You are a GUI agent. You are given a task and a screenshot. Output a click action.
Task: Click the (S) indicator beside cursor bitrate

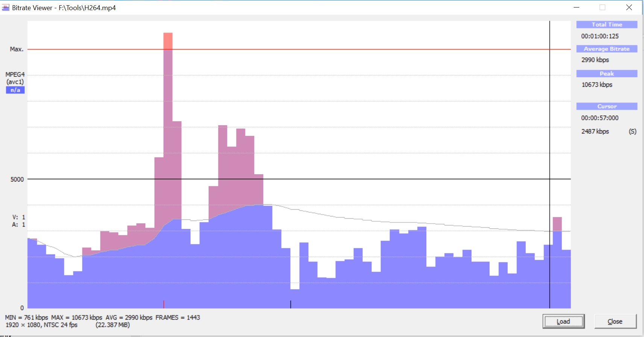(x=633, y=131)
